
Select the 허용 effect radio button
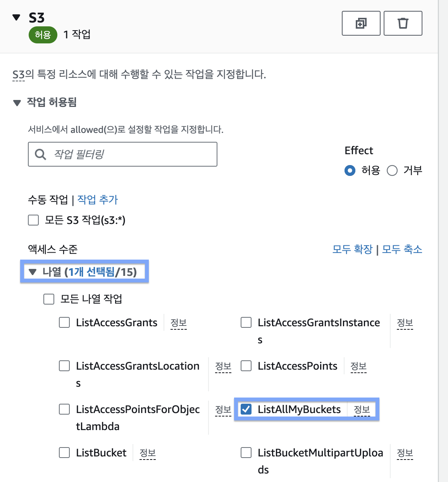tap(350, 170)
